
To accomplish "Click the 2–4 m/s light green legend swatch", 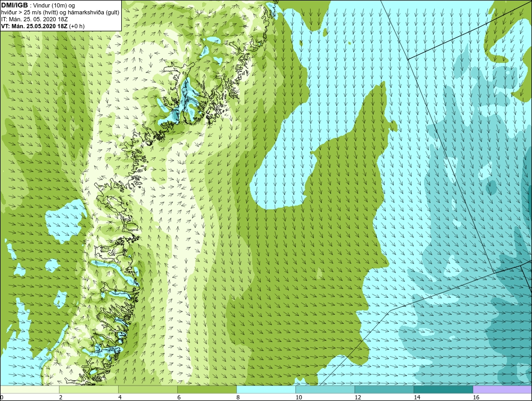I will pyautogui.click(x=89, y=389).
